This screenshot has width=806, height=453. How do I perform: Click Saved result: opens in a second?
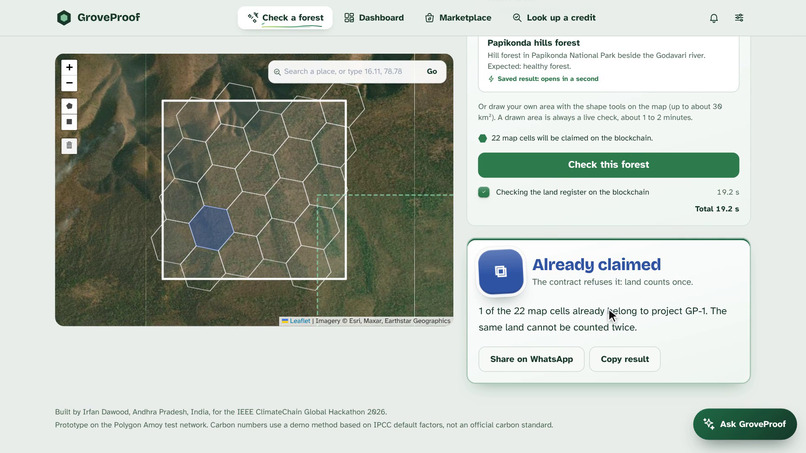pyautogui.click(x=543, y=79)
